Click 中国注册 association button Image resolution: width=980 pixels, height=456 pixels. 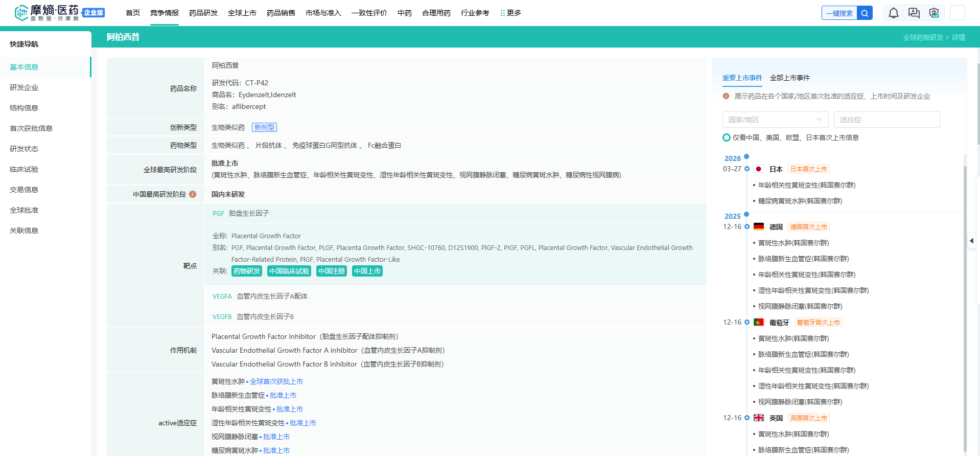tap(332, 271)
